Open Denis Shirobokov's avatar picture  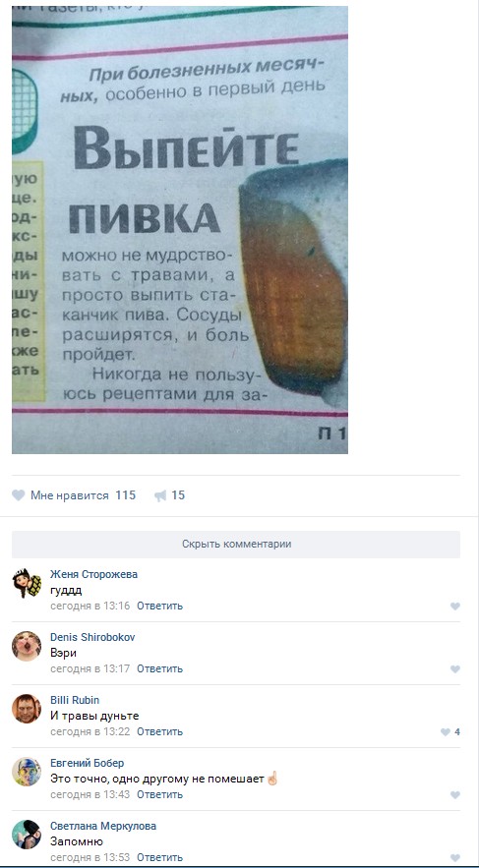click(x=27, y=646)
